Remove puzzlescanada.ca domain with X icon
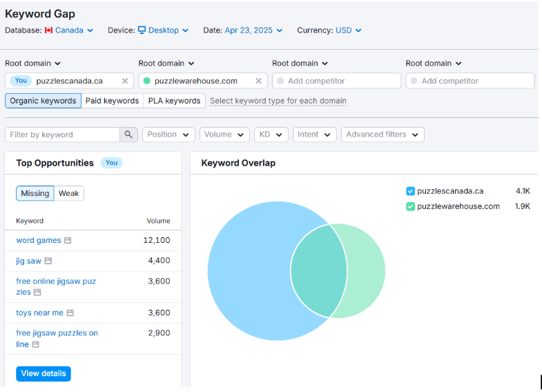This screenshot has height=392, width=542. click(x=125, y=81)
